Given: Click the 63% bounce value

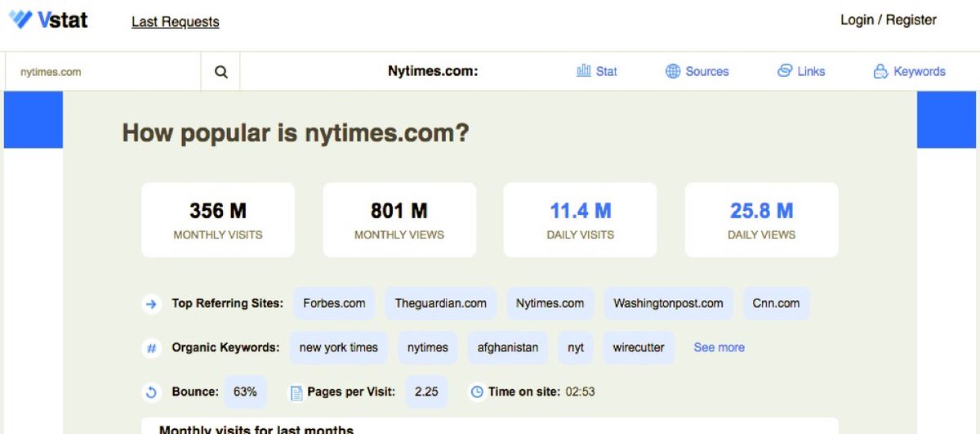Looking at the screenshot, I should (245, 391).
